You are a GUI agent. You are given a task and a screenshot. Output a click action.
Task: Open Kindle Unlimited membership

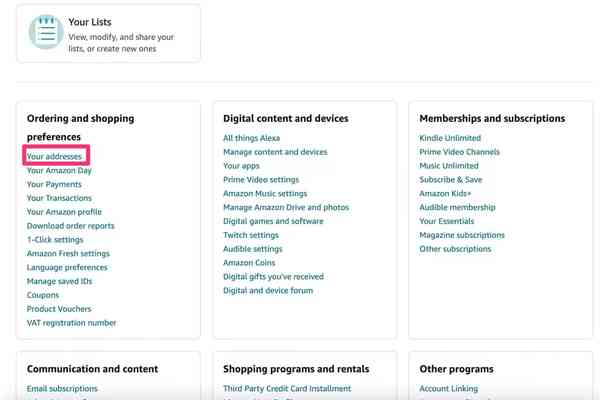tap(450, 138)
